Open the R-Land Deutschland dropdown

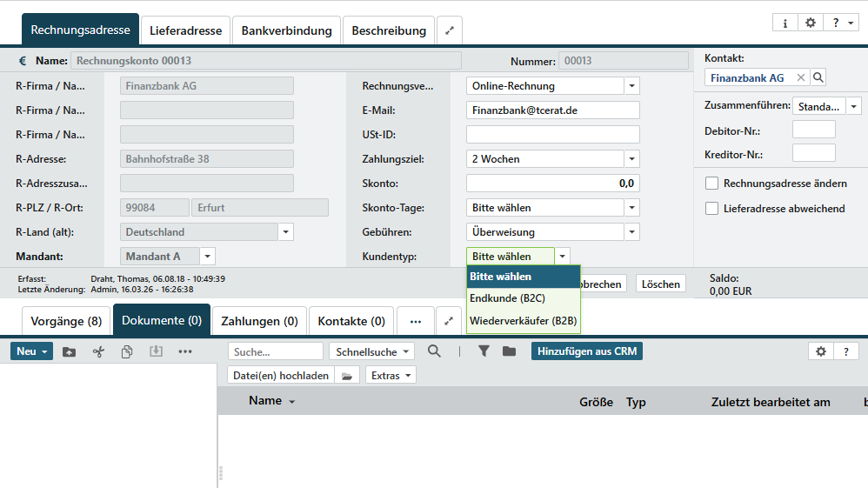(285, 232)
